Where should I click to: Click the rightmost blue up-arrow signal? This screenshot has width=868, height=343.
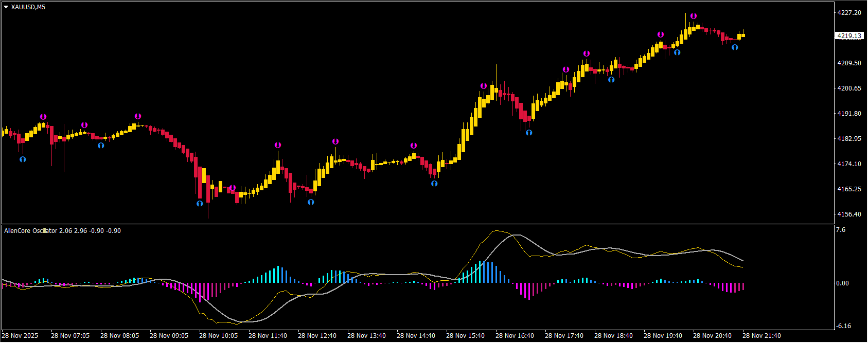click(x=735, y=47)
